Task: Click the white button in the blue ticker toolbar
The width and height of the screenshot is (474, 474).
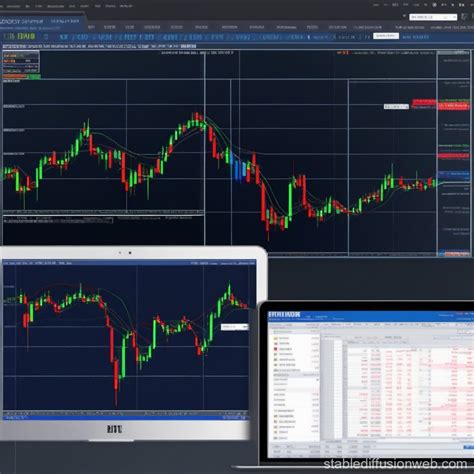Action: coord(386,36)
